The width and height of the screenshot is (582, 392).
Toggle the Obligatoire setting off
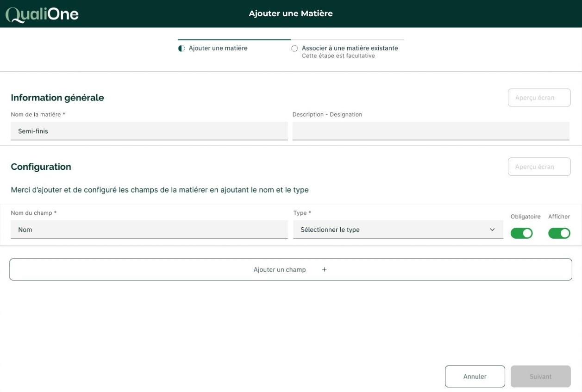(x=521, y=233)
